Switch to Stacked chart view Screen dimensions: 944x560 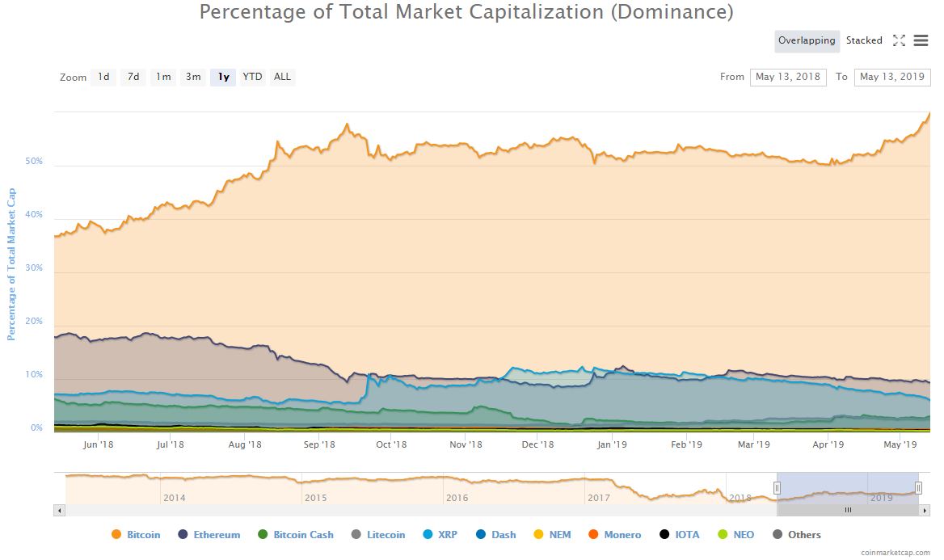(x=864, y=40)
